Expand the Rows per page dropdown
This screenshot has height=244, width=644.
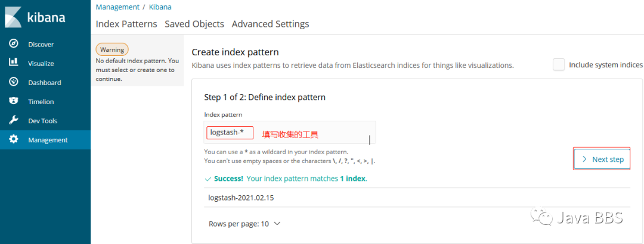[x=244, y=224]
